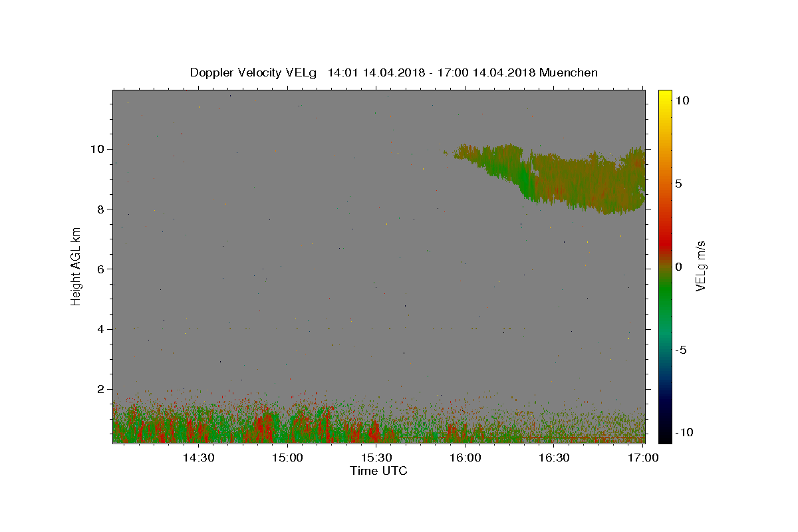798x532 pixels.
Task: Click the 15:00 time tick label
Action: (287, 458)
